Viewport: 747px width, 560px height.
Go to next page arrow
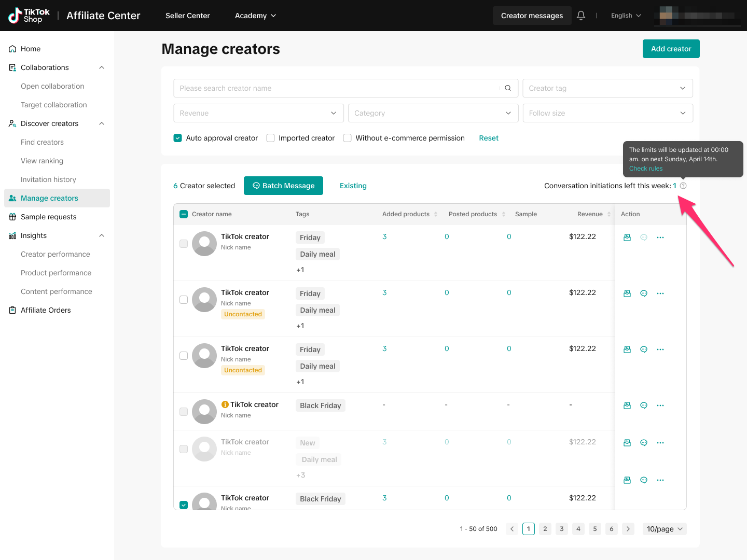point(628,529)
